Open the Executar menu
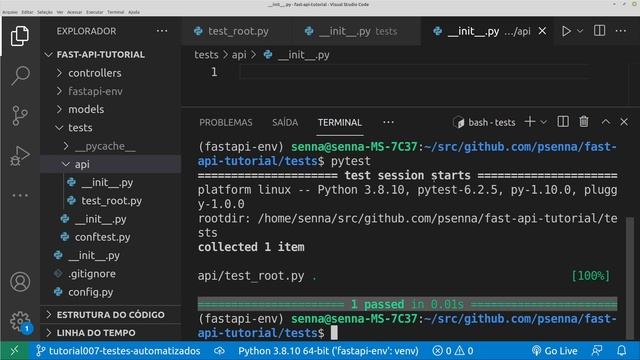The width and height of the screenshot is (640, 360). 95,12
